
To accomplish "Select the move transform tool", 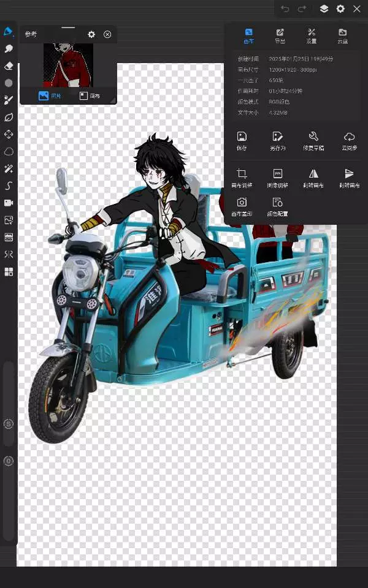I will (8, 134).
